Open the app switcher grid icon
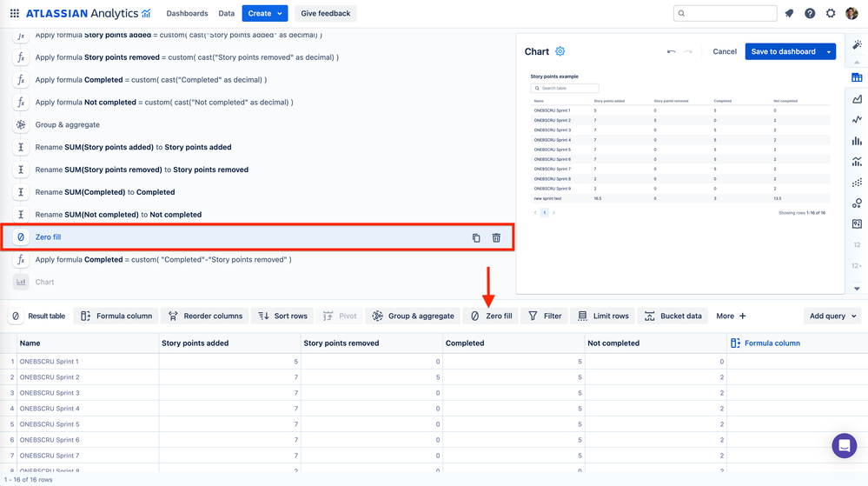This screenshot has width=868, height=486. 15,13
